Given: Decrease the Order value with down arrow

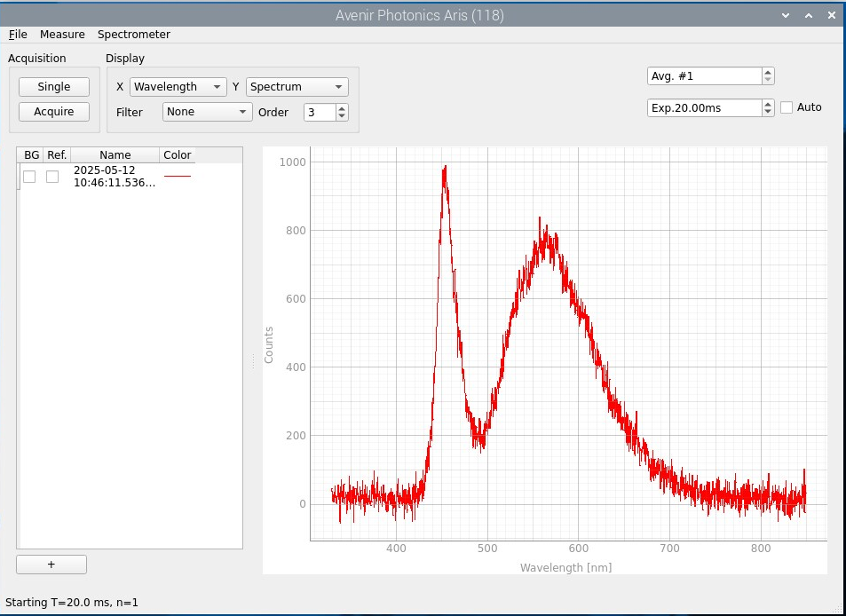Looking at the screenshot, I should click(342, 116).
